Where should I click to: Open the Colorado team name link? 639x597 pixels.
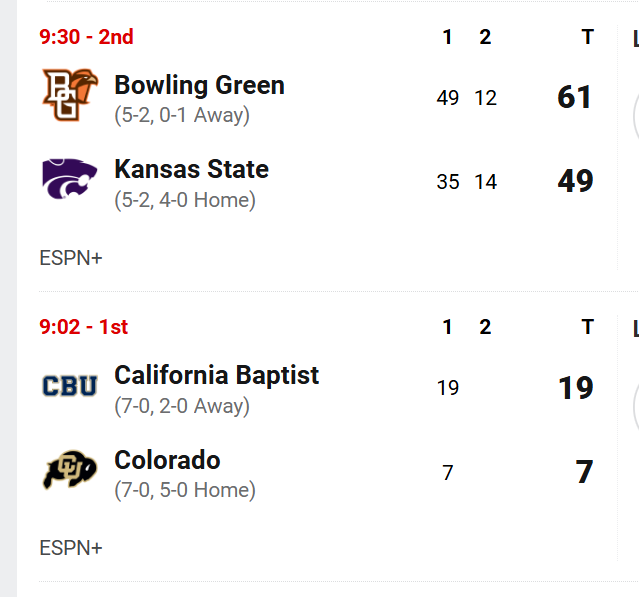click(x=167, y=460)
